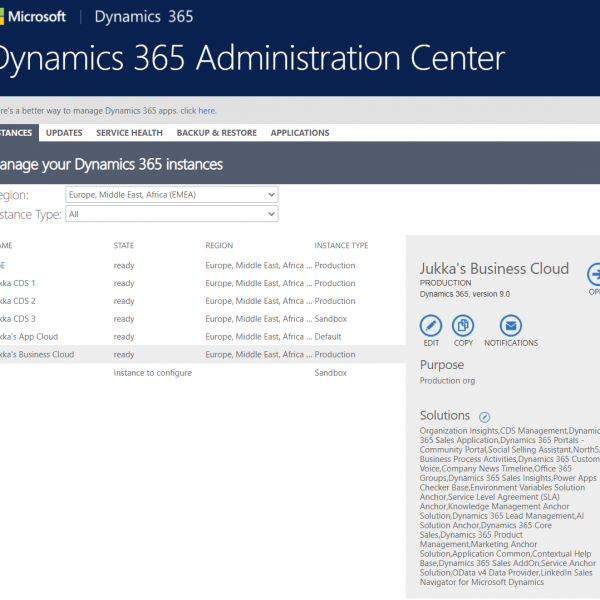Follow the 'click here' link
This screenshot has width=600, height=600.
click(x=198, y=111)
